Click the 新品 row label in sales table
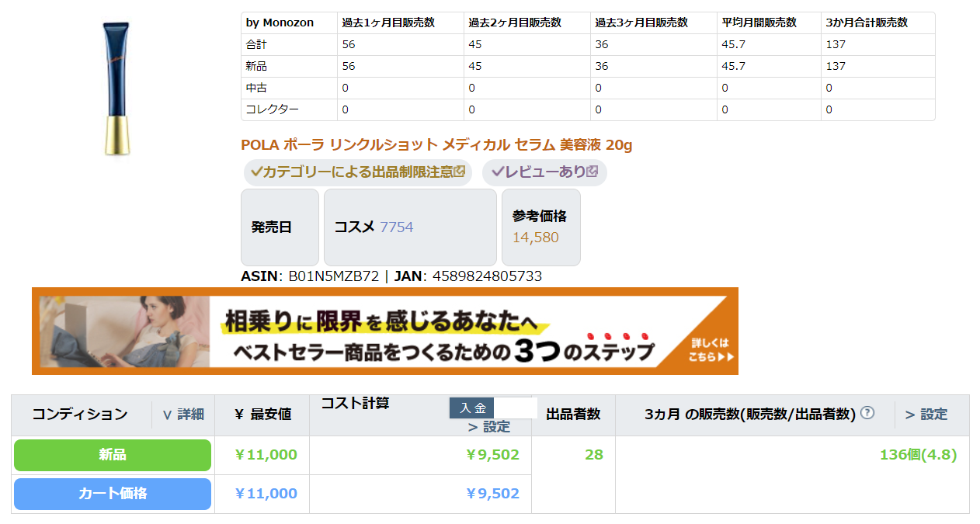Screen dimensions: 980x524 (x=256, y=66)
